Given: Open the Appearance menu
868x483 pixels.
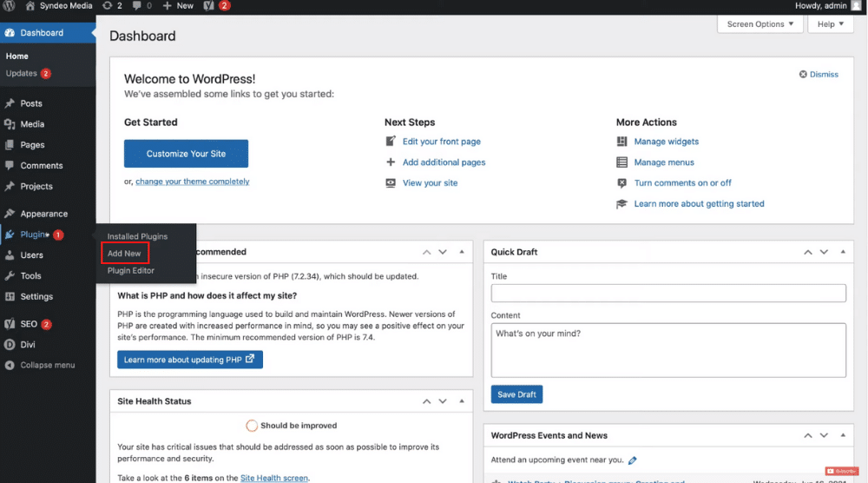Looking at the screenshot, I should [43, 214].
